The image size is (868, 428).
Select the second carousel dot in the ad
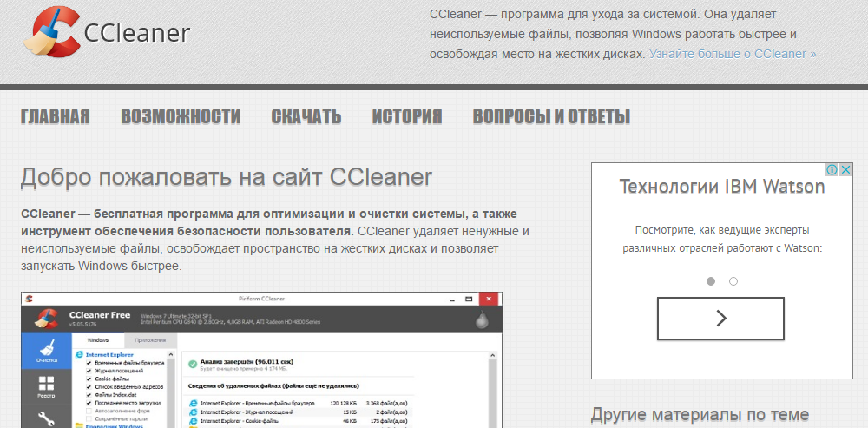733,281
